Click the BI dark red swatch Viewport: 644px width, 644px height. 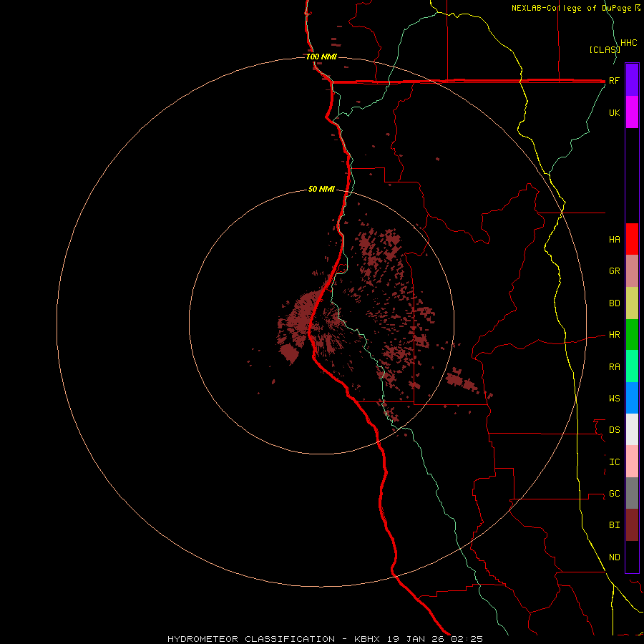pyautogui.click(x=632, y=525)
